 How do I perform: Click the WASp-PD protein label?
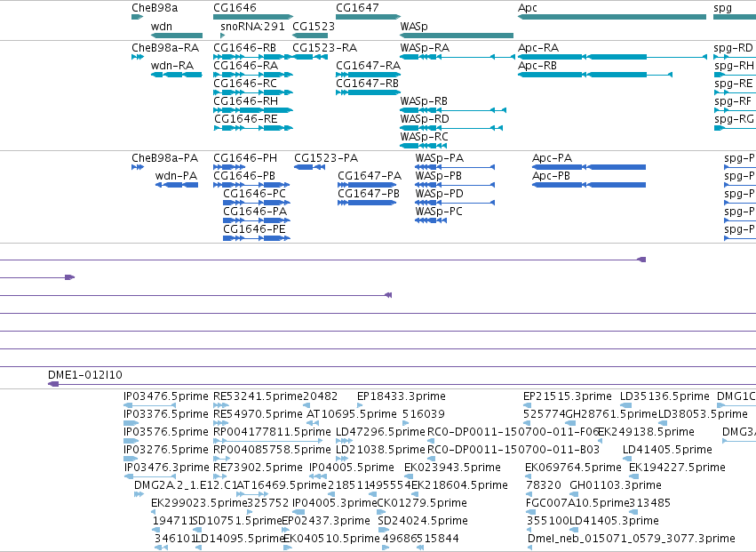tap(439, 194)
